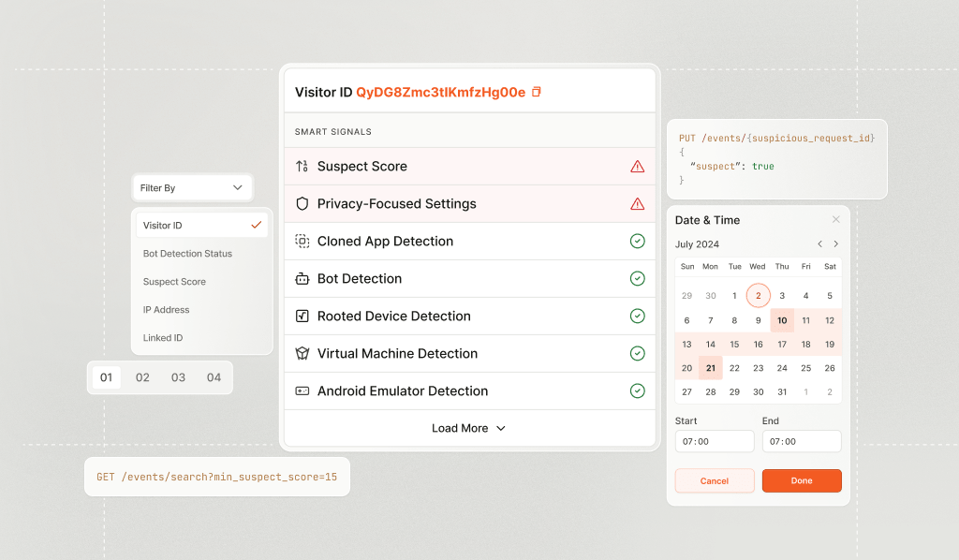Screen dimensions: 959x560
Task: Copy the Visitor ID value
Action: click(537, 92)
